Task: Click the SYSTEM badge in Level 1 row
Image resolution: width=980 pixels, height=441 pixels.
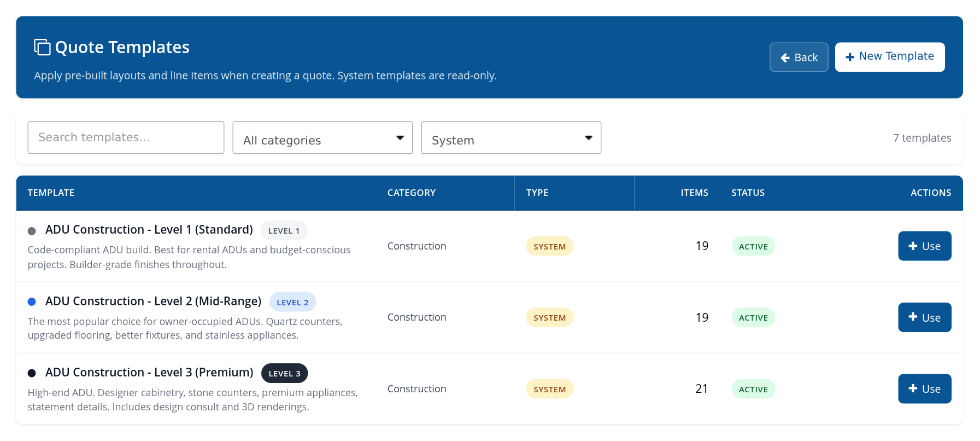Action: point(549,246)
